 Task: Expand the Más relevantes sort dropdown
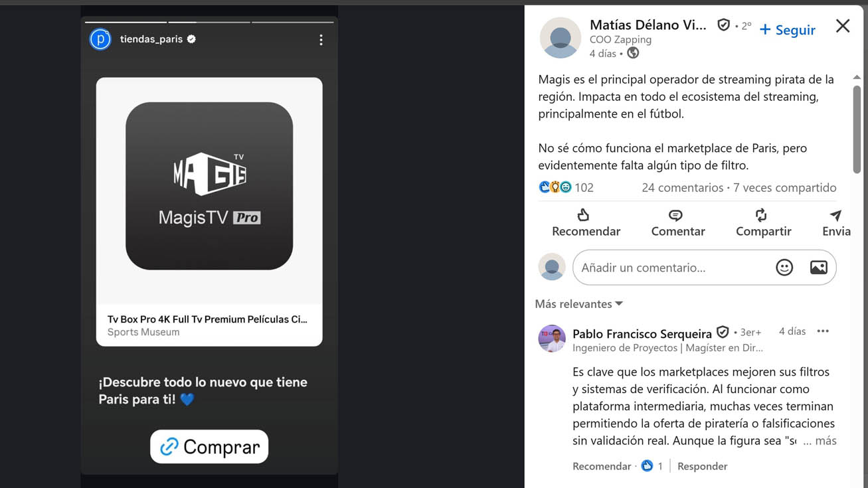click(578, 304)
